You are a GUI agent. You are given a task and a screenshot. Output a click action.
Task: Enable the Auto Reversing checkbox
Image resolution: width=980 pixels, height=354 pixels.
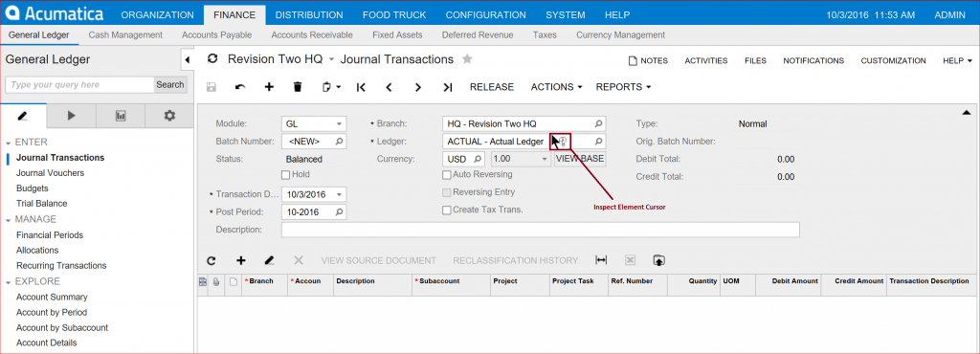coord(446,175)
